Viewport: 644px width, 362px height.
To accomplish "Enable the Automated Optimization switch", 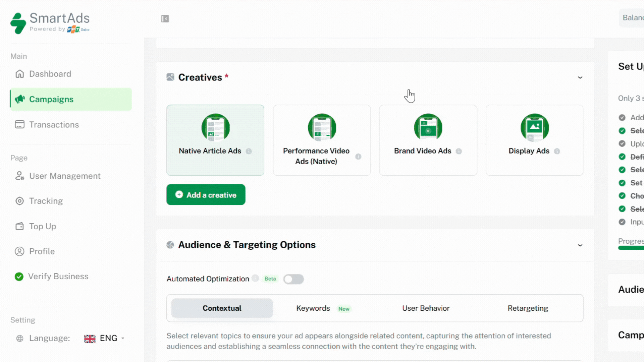I will [x=293, y=279].
